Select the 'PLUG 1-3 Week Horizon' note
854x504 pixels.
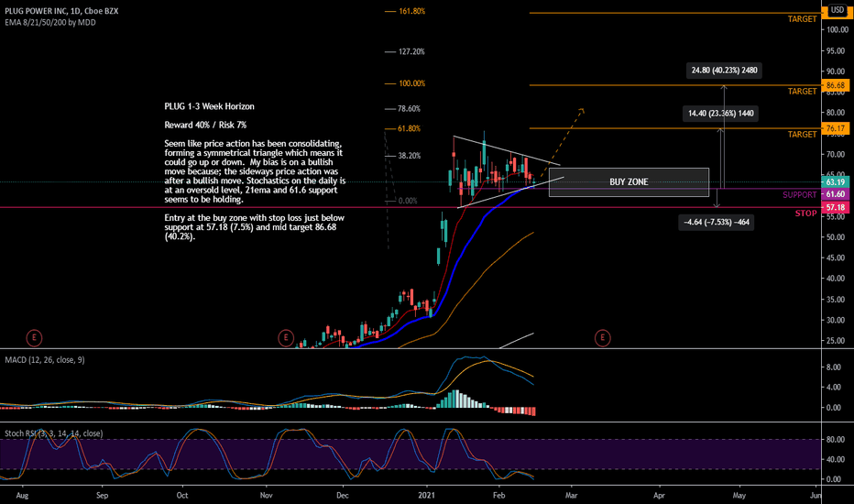(x=209, y=106)
